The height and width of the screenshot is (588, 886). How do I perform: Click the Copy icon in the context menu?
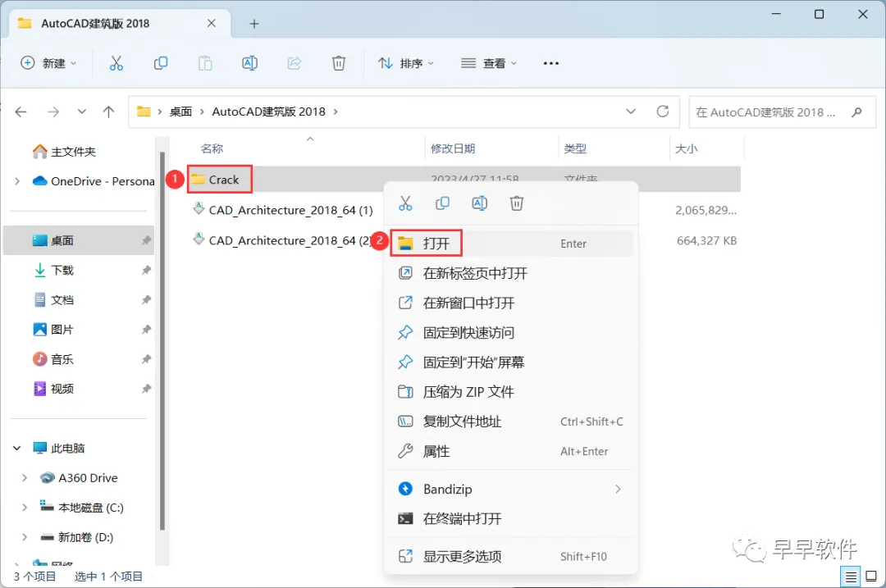pyautogui.click(x=442, y=203)
